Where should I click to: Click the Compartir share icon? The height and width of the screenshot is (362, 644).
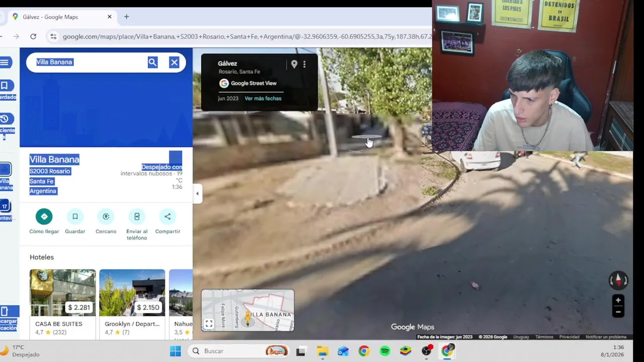tap(168, 217)
